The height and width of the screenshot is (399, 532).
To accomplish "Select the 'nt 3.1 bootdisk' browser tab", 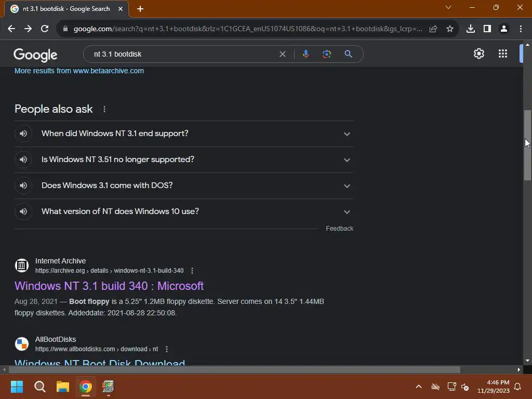I will (66, 9).
